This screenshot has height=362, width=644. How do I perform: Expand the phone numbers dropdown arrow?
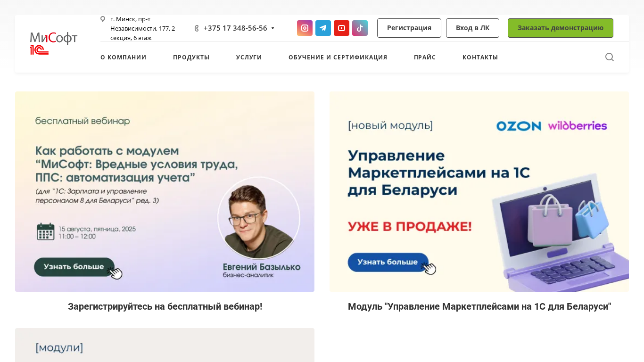272,28
